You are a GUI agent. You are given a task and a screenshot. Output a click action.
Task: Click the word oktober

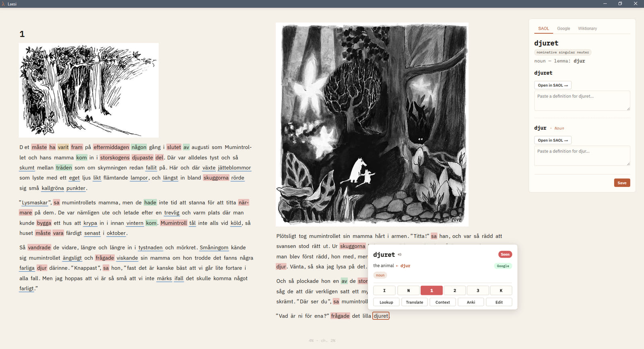116,233
